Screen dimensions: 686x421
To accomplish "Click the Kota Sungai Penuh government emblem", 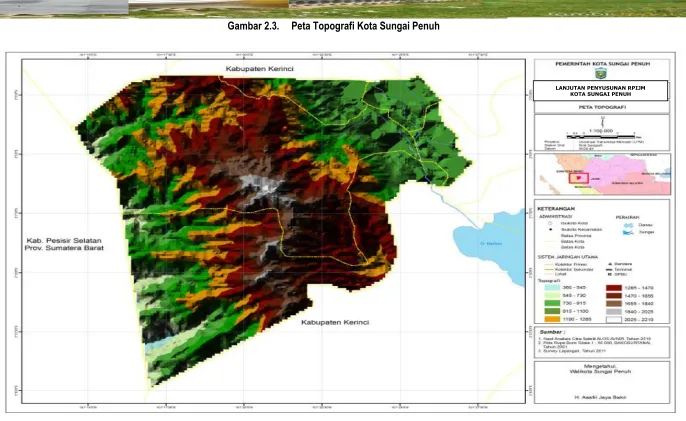I will point(602,74).
